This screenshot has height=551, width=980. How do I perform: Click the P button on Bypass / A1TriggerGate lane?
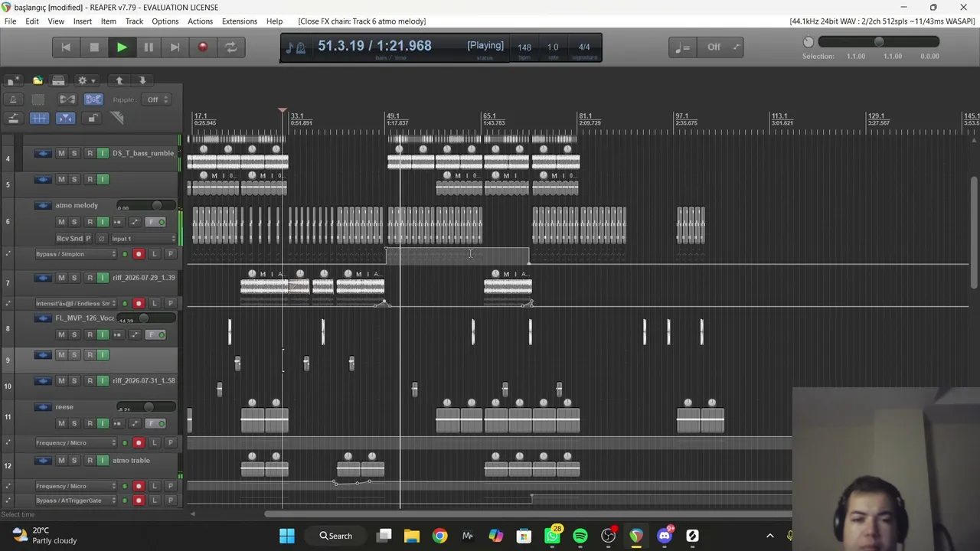(170, 500)
